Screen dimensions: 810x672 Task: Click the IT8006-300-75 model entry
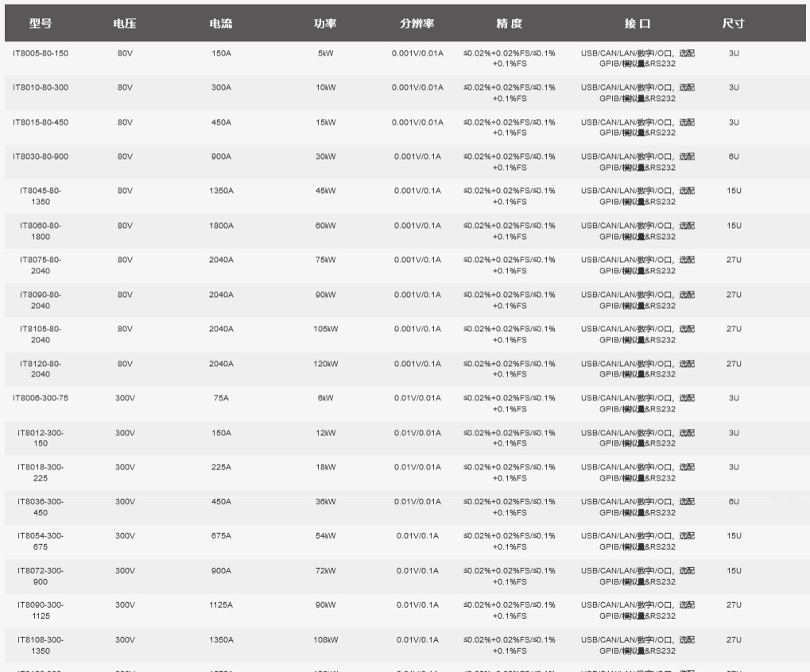coord(41,398)
